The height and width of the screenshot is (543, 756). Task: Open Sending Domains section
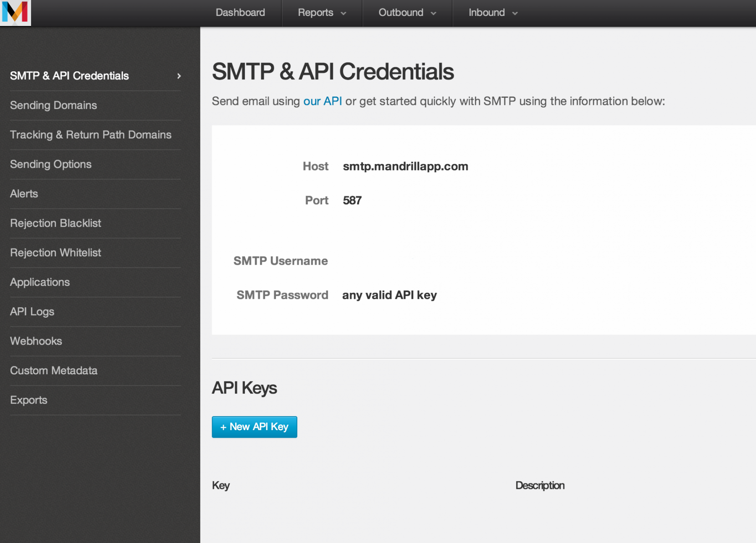coord(53,105)
